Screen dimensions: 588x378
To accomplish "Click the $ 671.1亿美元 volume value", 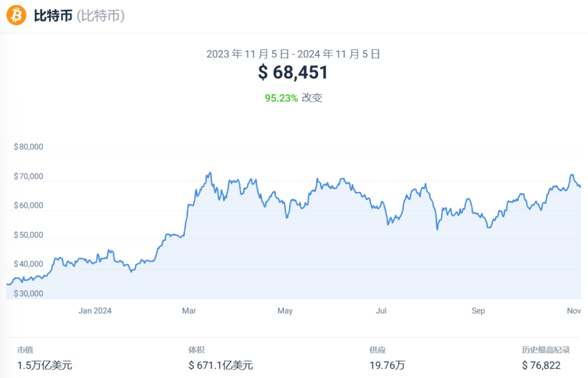I will (x=220, y=365).
